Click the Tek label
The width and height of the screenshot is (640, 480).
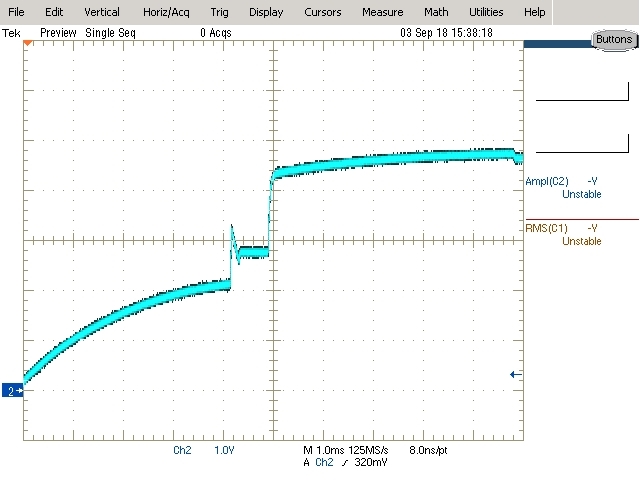(x=11, y=33)
